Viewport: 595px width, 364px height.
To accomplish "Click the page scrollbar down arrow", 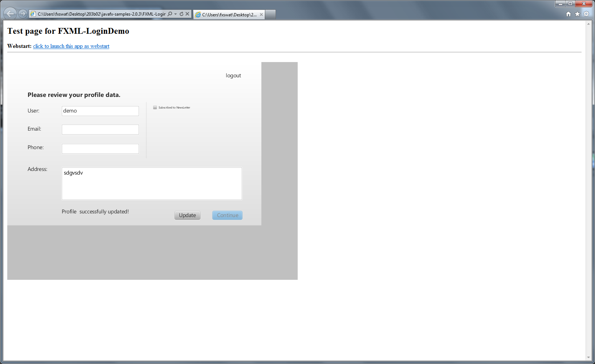I will pos(588,357).
